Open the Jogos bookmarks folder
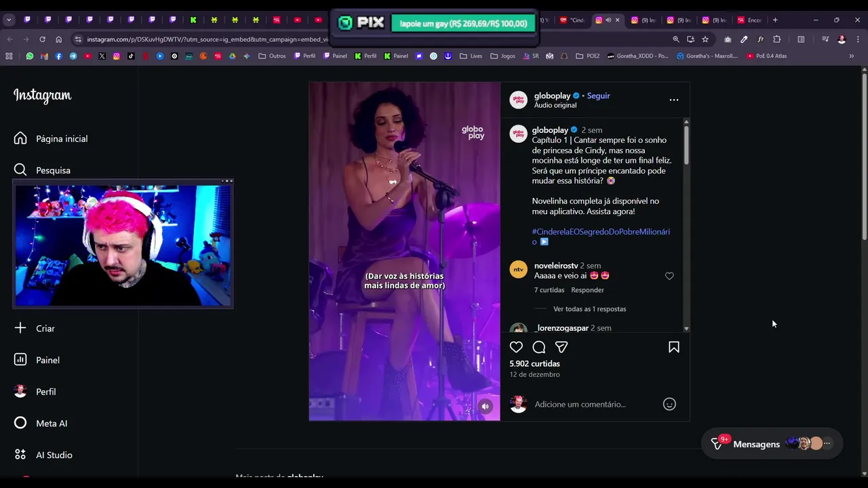This screenshot has height=488, width=868. coord(502,56)
